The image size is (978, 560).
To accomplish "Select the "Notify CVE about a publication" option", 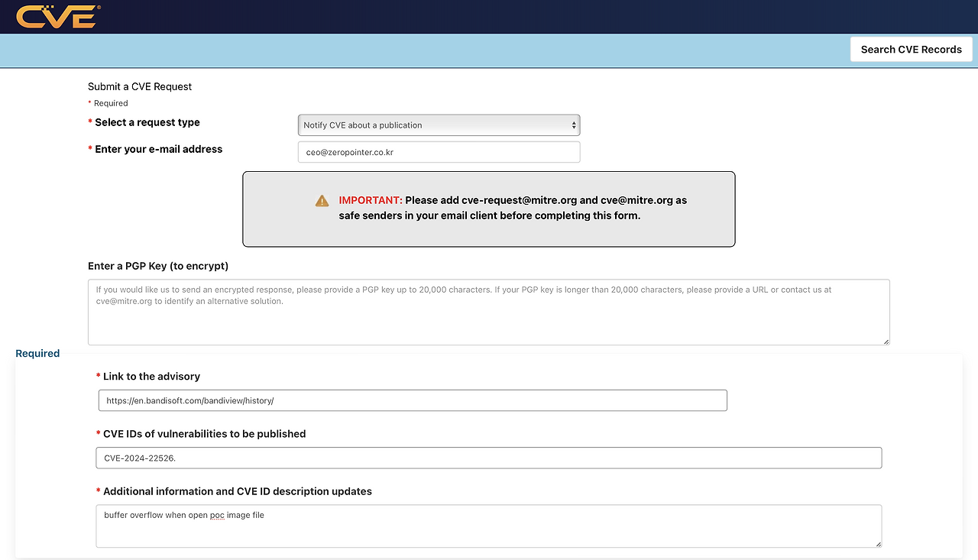I will 439,125.
